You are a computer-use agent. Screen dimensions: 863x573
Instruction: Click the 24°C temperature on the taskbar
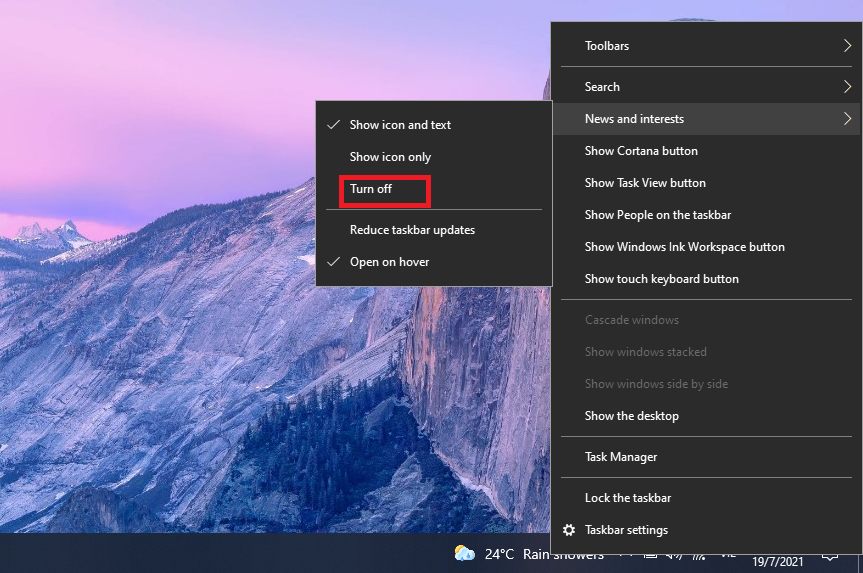point(499,554)
